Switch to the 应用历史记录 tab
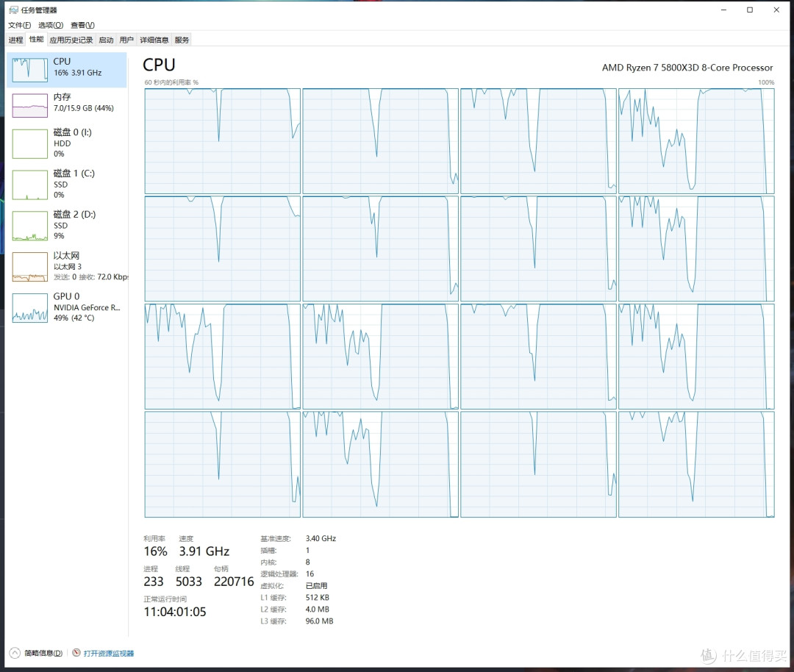Viewport: 794px width, 672px height. [71, 40]
